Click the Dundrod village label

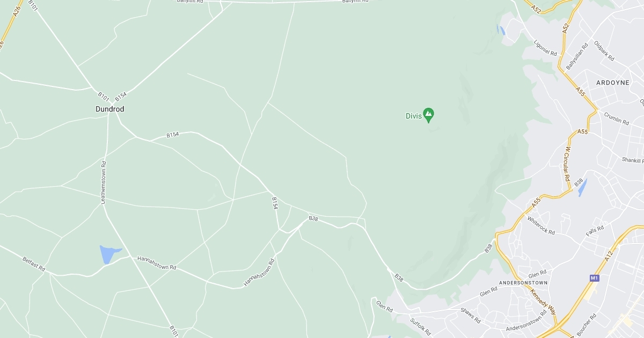109,109
